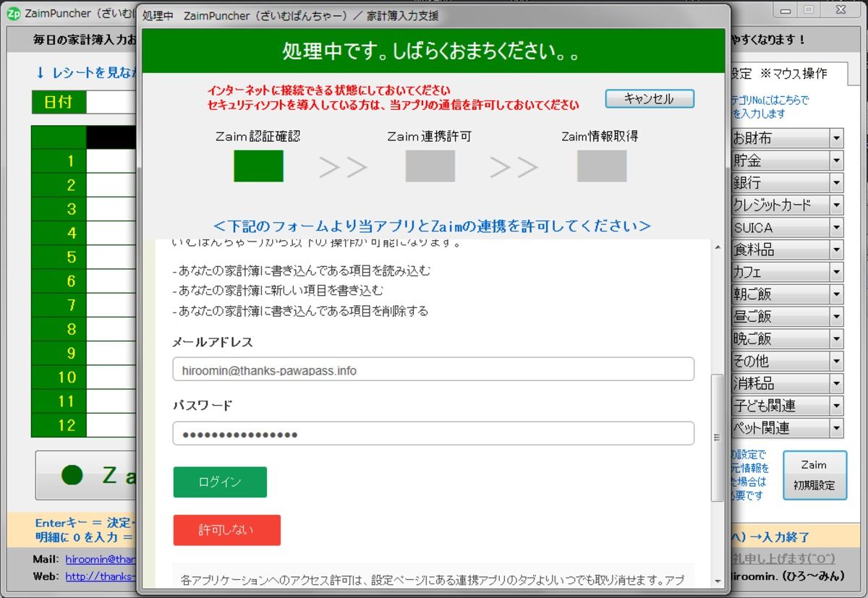
Task: Click the パスワード input field
Action: [x=433, y=434]
